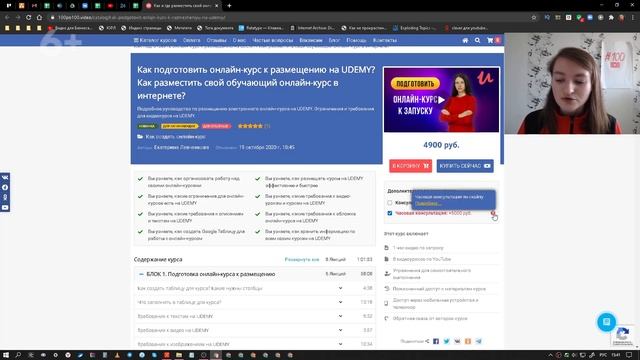Expand lecture 'Требования к изображениям на UDEMY'
640x360 pixels.
tap(340, 344)
